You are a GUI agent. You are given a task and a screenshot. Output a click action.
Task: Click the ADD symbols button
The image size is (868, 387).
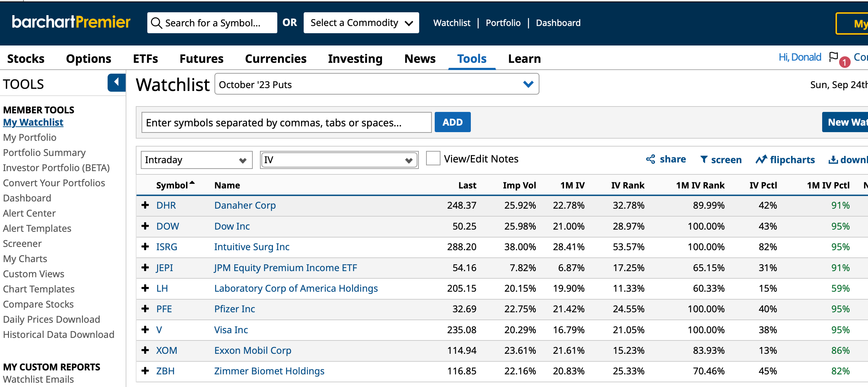tap(452, 122)
